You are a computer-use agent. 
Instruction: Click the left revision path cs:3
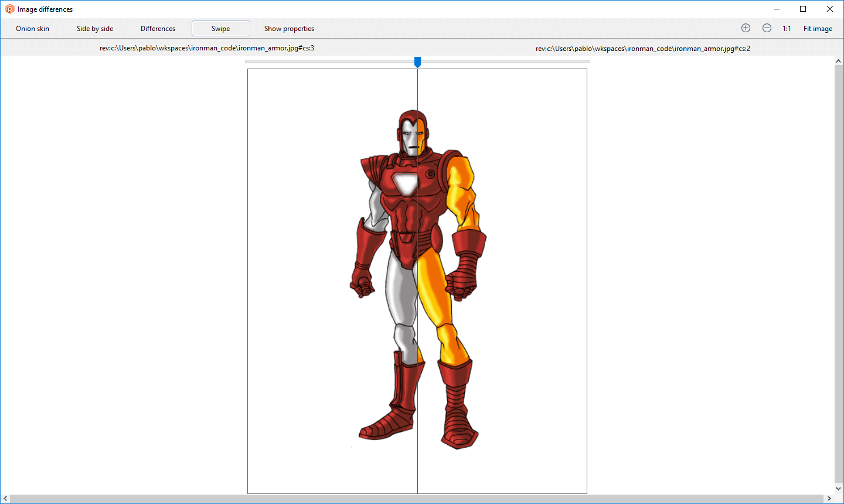pos(207,48)
